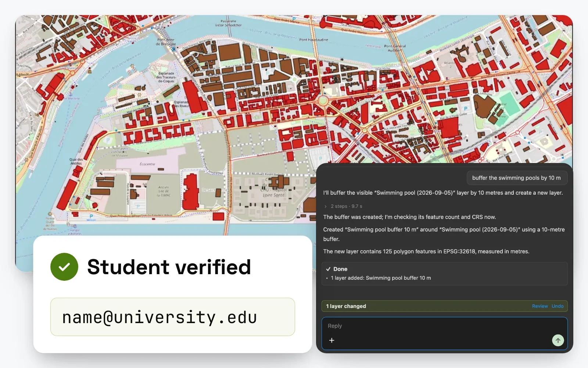
Task: Expand the "2 steps · 9.7 s" details
Action: click(343, 206)
